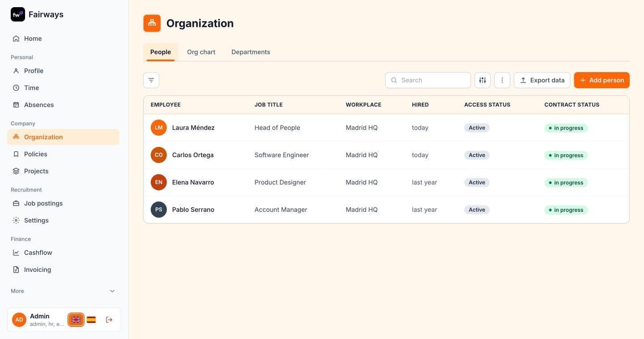The image size is (644, 339).
Task: Open Laura Méndez employee name
Action: tap(193, 128)
